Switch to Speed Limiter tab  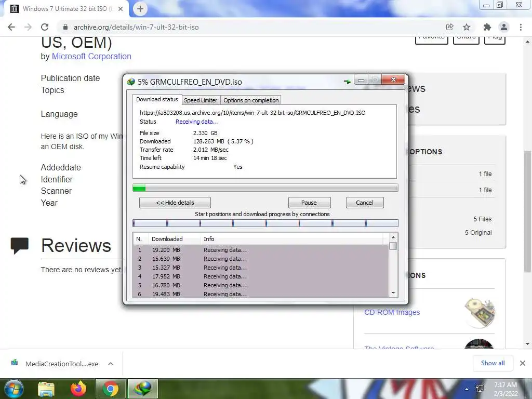tap(201, 100)
